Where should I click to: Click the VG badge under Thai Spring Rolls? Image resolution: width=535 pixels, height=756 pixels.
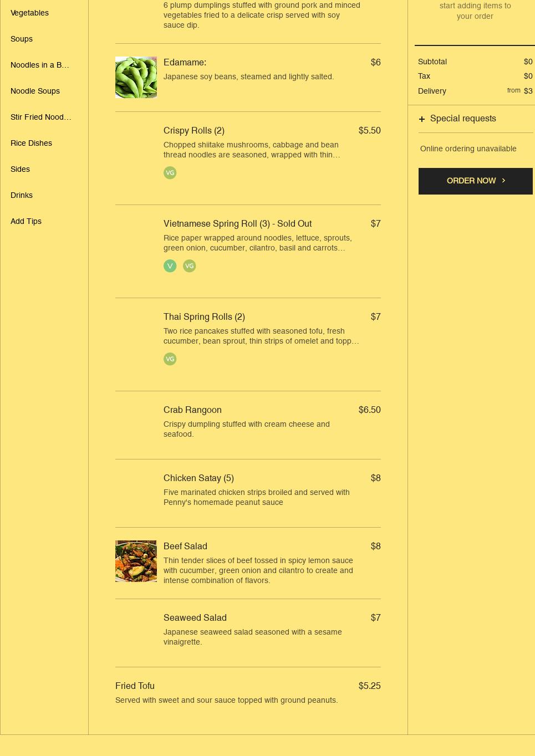pyautogui.click(x=170, y=359)
